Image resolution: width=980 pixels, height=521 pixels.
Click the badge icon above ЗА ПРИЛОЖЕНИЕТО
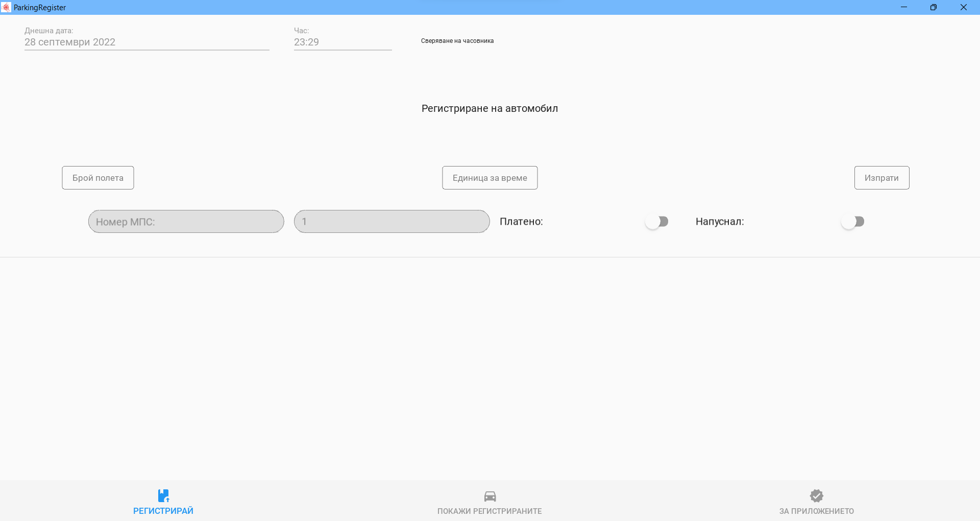816,495
